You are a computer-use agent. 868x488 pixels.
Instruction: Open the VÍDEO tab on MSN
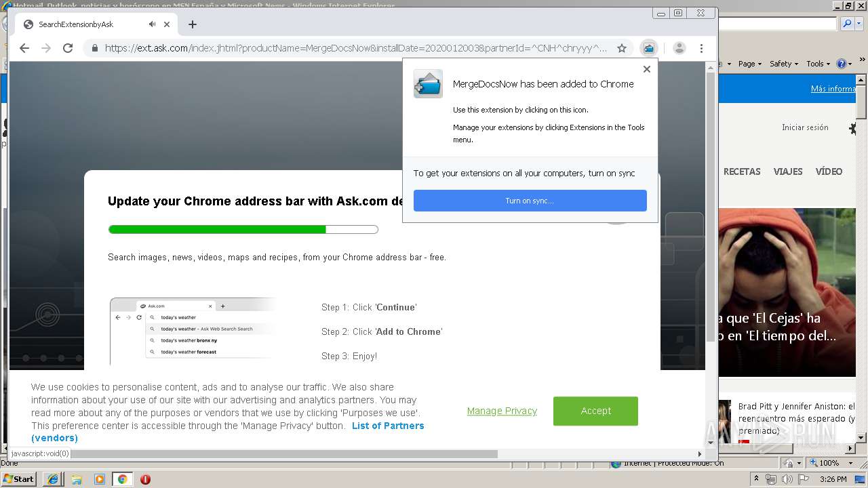829,171
